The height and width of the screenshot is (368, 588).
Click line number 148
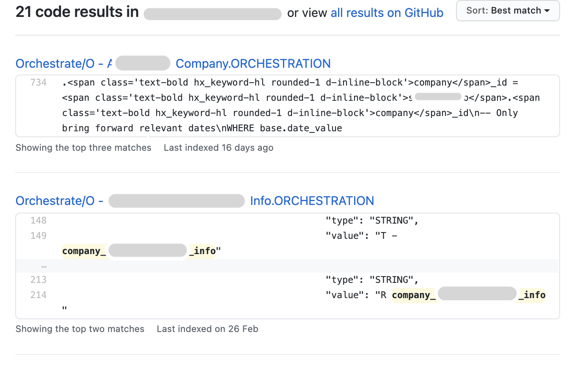click(38, 220)
